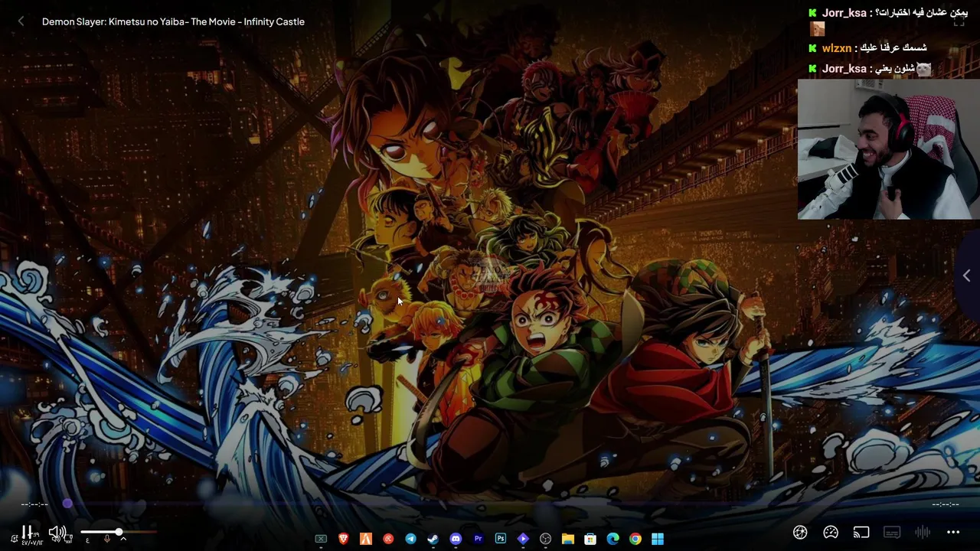Go back using the top-left arrow

(x=21, y=21)
